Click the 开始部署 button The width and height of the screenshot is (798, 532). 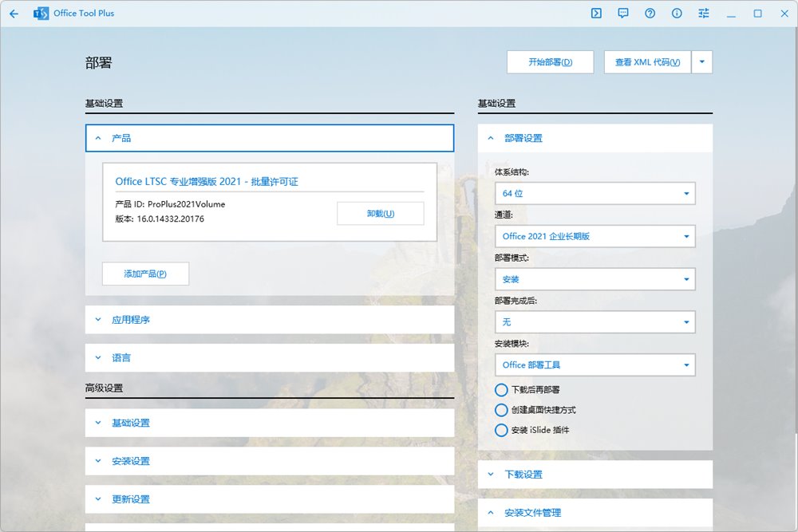[x=550, y=62]
